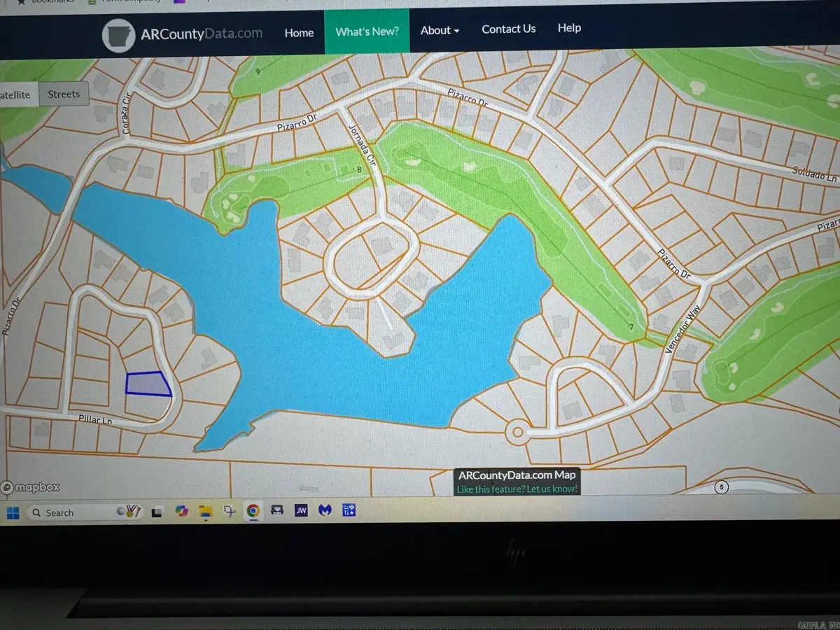Click the Mapbox logo on map
The height and width of the screenshot is (630, 840).
31,487
